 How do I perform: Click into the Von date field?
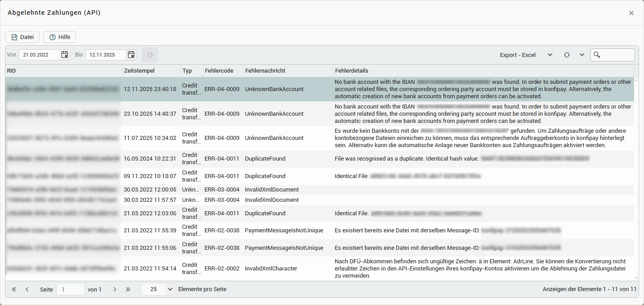tap(40, 55)
